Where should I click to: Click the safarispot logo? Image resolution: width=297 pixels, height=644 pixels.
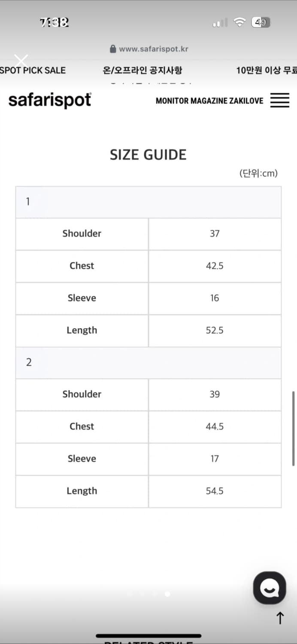pyautogui.click(x=50, y=100)
